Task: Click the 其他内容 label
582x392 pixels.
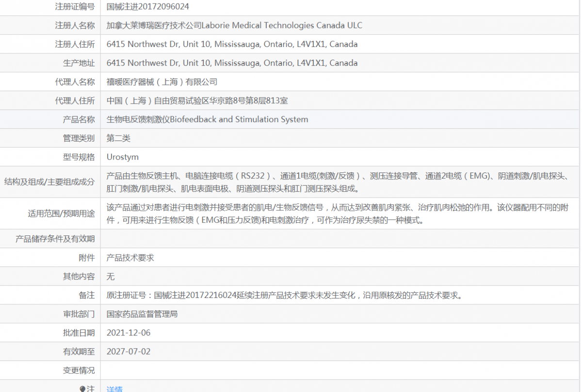Action: (x=79, y=277)
